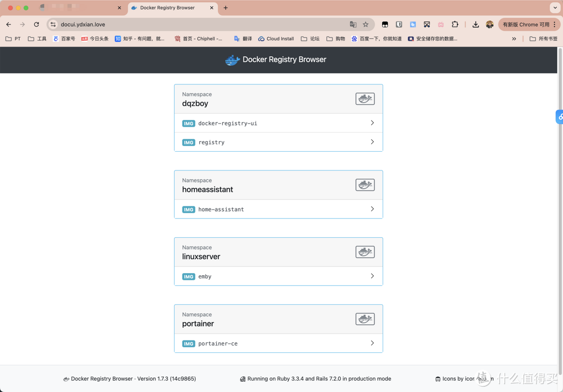The image size is (563, 392).
Task: Open the Cloud Install bookmark
Action: pos(276,39)
